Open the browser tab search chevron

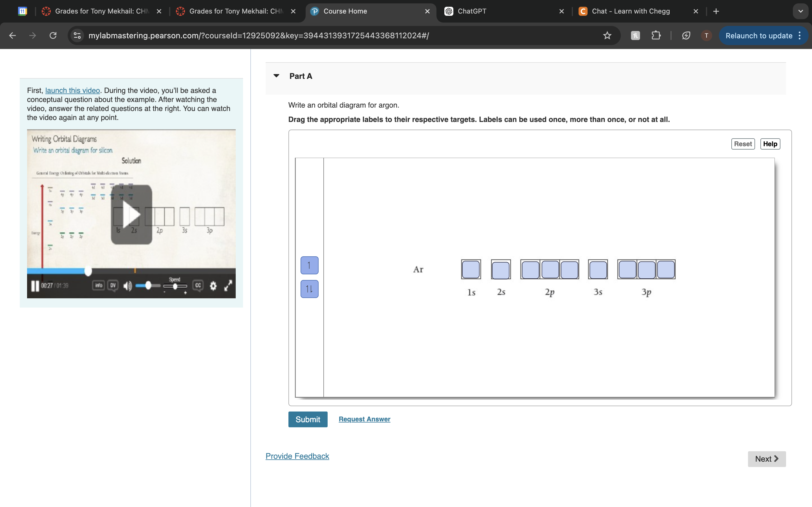click(801, 11)
